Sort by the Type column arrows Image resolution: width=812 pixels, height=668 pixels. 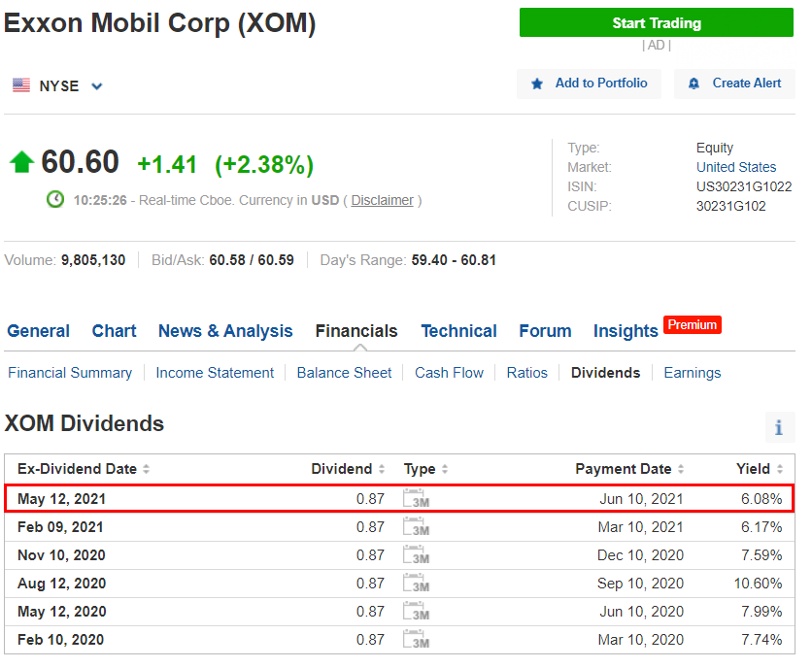tap(444, 469)
